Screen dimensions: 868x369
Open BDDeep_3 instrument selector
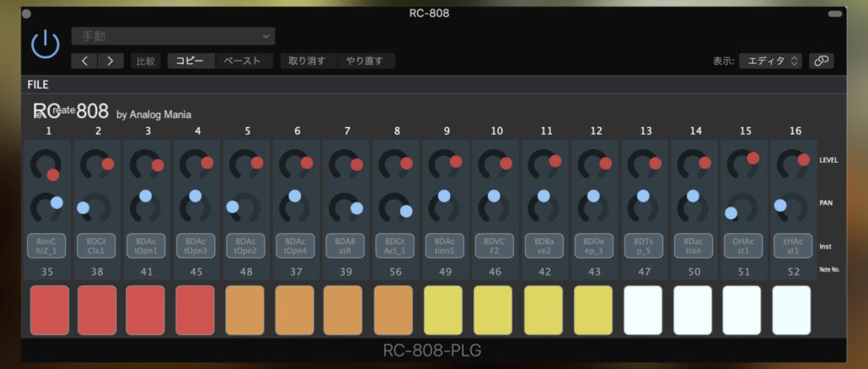[x=594, y=246]
